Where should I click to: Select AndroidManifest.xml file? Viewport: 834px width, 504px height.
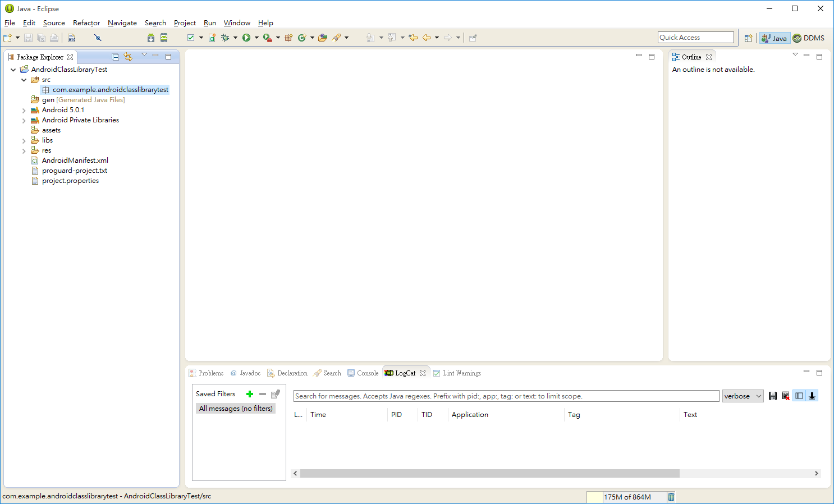tap(70, 161)
